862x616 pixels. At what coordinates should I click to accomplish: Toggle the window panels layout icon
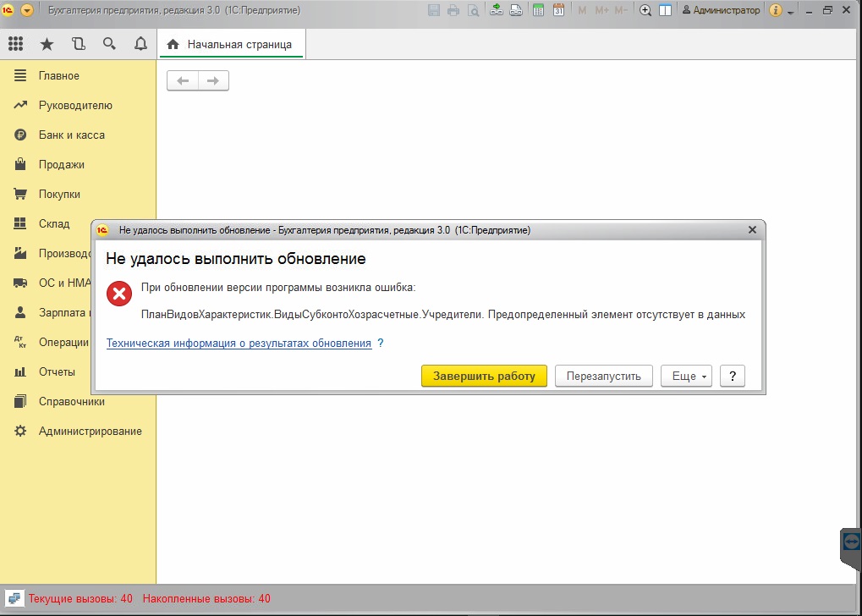pos(666,11)
